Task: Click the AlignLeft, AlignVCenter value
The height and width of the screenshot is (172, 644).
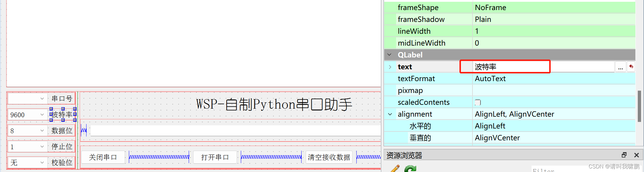Action: pyautogui.click(x=515, y=114)
